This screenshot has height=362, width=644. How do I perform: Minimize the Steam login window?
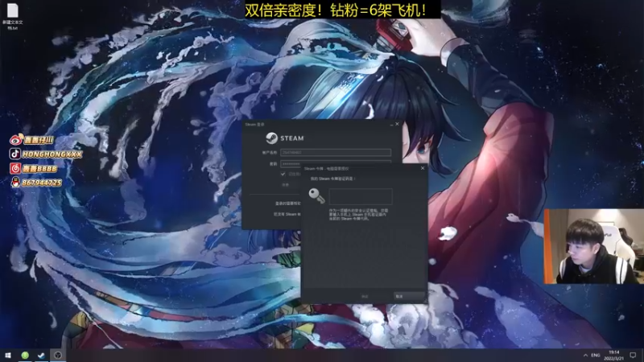click(x=391, y=125)
